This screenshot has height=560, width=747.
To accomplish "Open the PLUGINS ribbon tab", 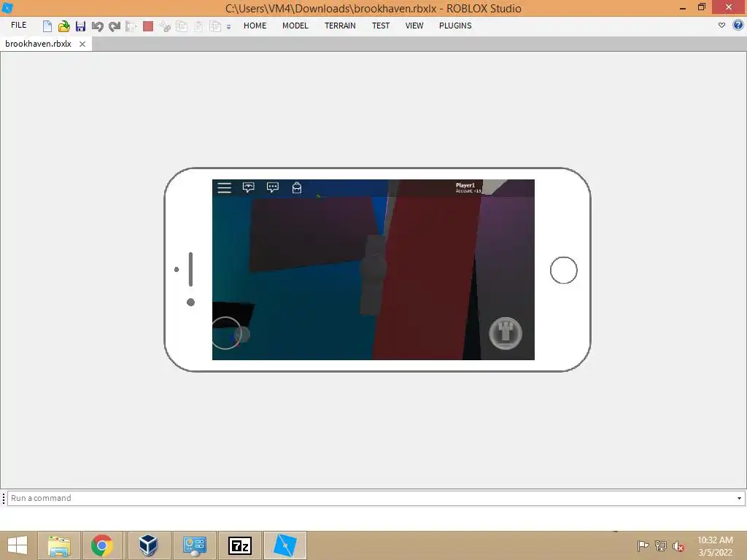I will pos(455,26).
